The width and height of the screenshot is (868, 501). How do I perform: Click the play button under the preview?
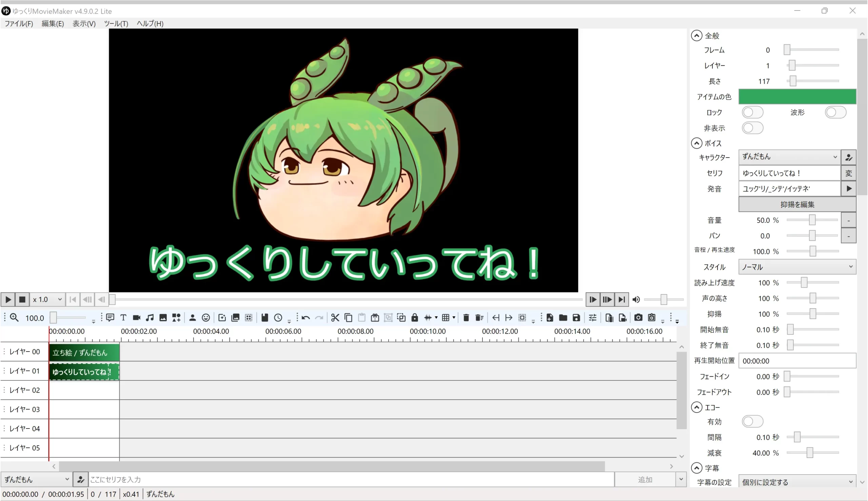[x=8, y=300]
